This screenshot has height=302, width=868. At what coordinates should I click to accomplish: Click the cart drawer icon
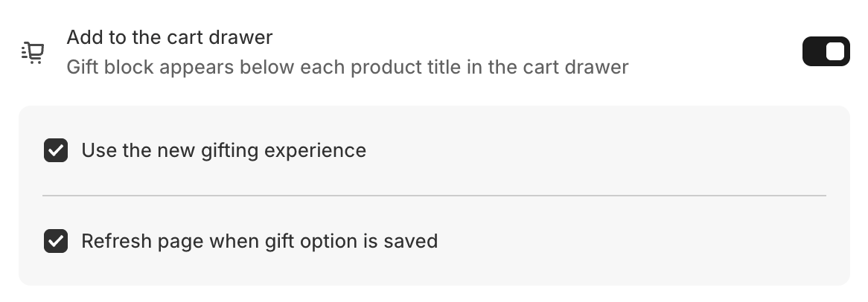[33, 53]
